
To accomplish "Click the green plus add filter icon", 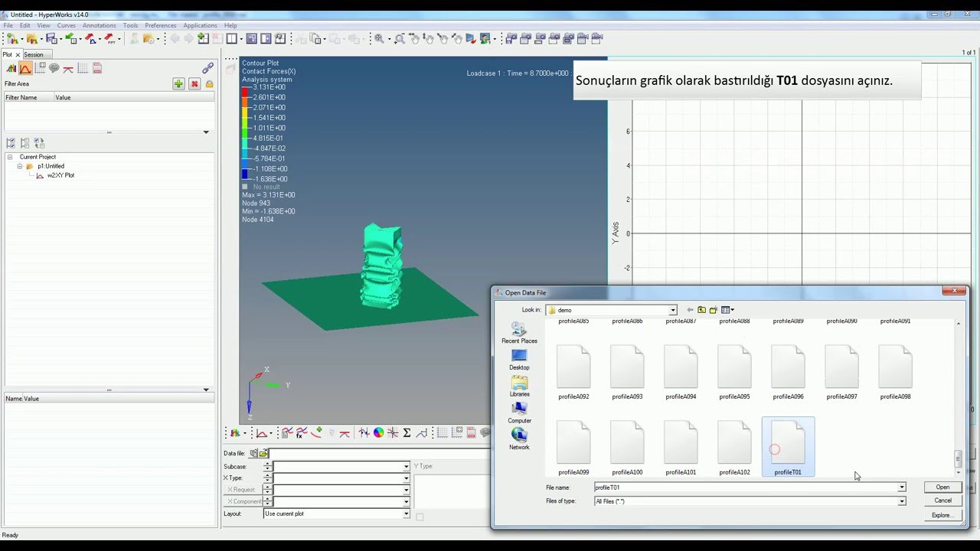I will (x=178, y=84).
